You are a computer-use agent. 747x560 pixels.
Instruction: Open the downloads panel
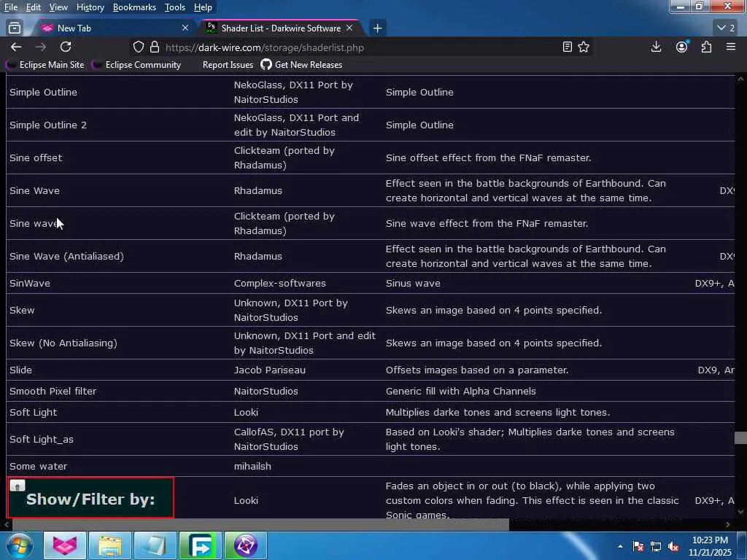click(x=656, y=47)
